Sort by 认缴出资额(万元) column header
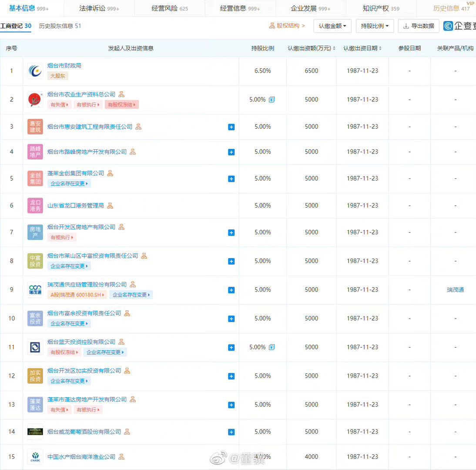Screen dimensions: 476x470 tap(311, 48)
